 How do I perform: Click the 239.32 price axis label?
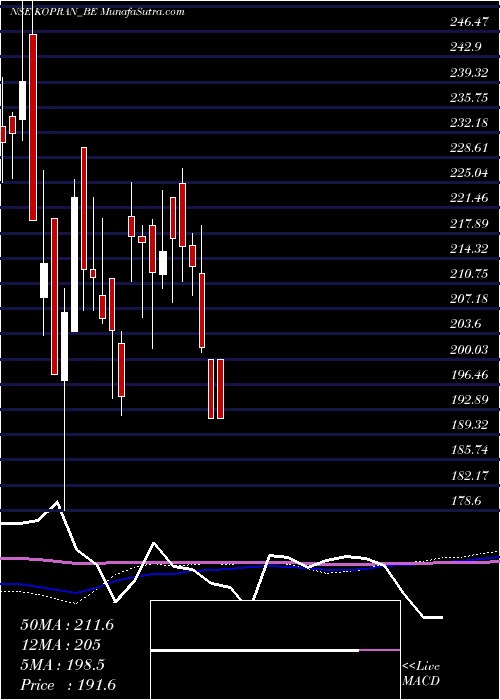pos(469,73)
